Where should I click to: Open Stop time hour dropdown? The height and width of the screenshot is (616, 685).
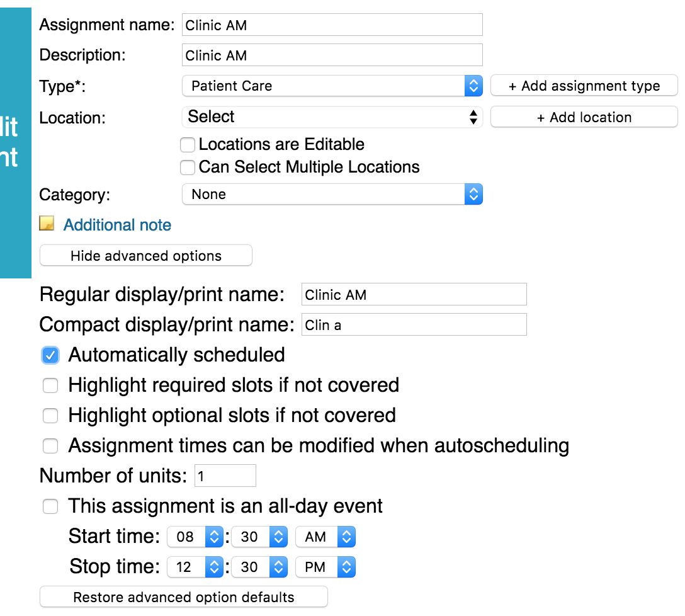(195, 567)
